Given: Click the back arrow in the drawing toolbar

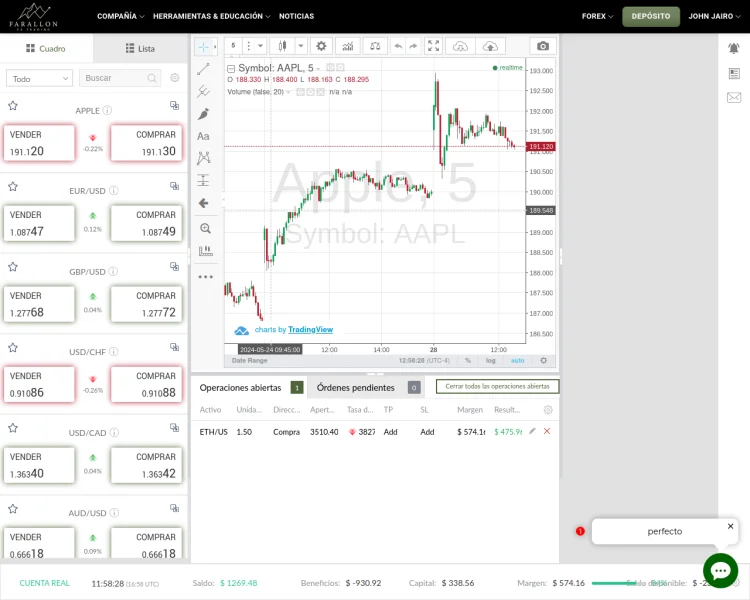Looking at the screenshot, I should pyautogui.click(x=203, y=203).
